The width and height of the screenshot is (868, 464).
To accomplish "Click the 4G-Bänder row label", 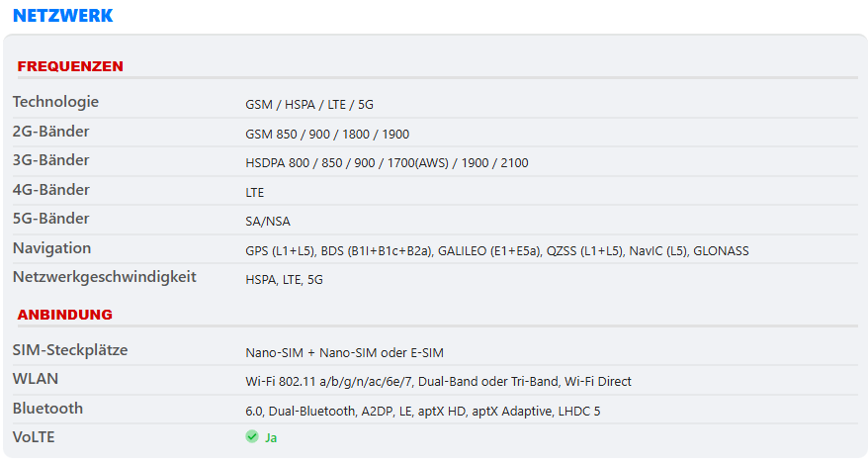I will (x=51, y=189).
